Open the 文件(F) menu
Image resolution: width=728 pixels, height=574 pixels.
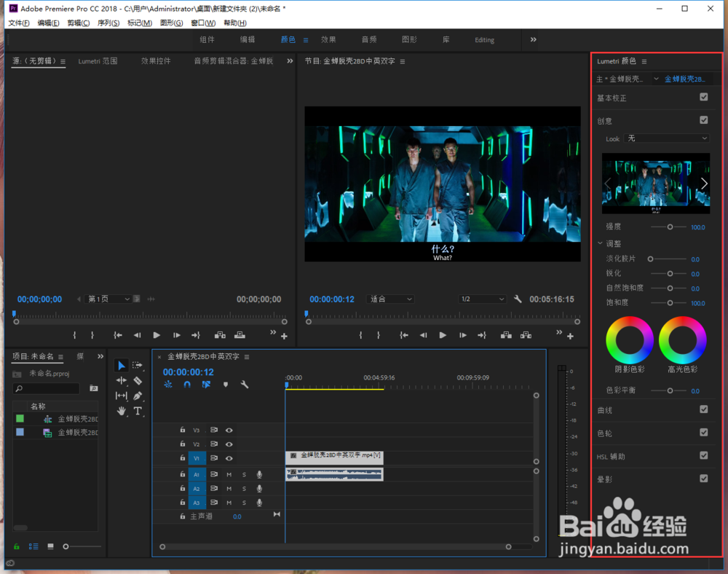tap(19, 23)
